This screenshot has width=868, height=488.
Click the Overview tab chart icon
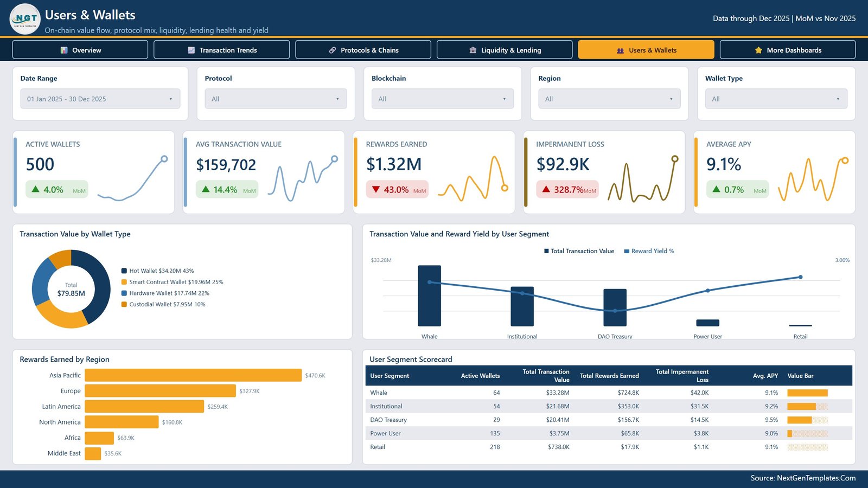[x=64, y=50]
